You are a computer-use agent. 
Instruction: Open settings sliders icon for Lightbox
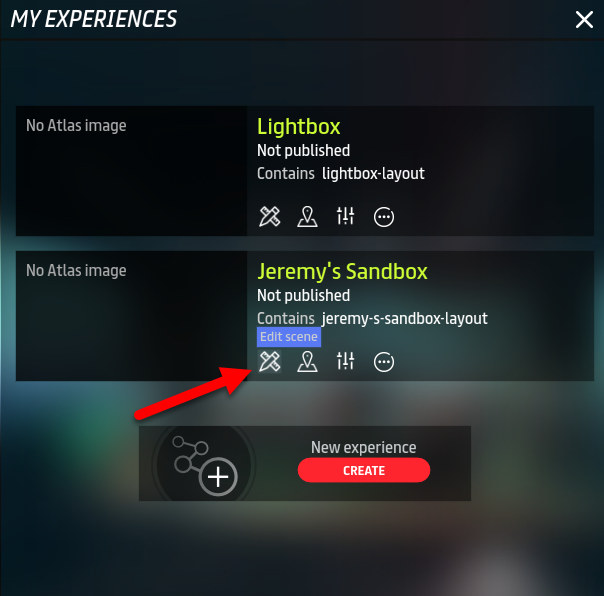click(x=345, y=216)
